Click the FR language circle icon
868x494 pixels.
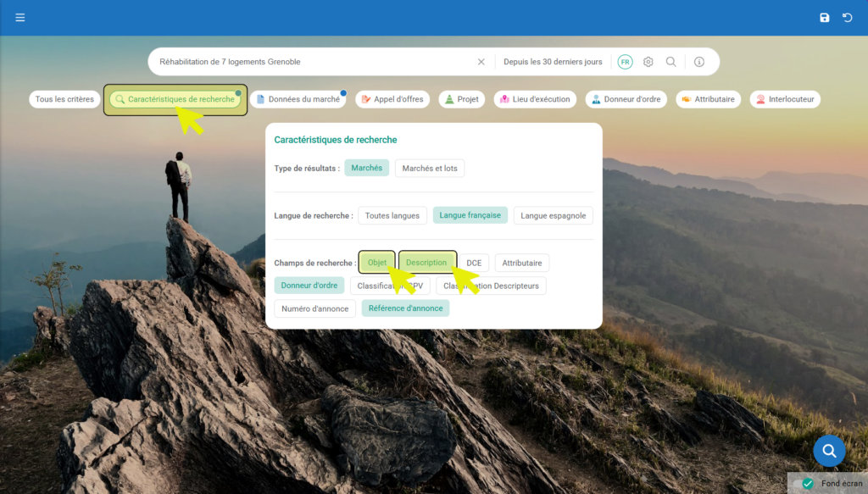(625, 62)
